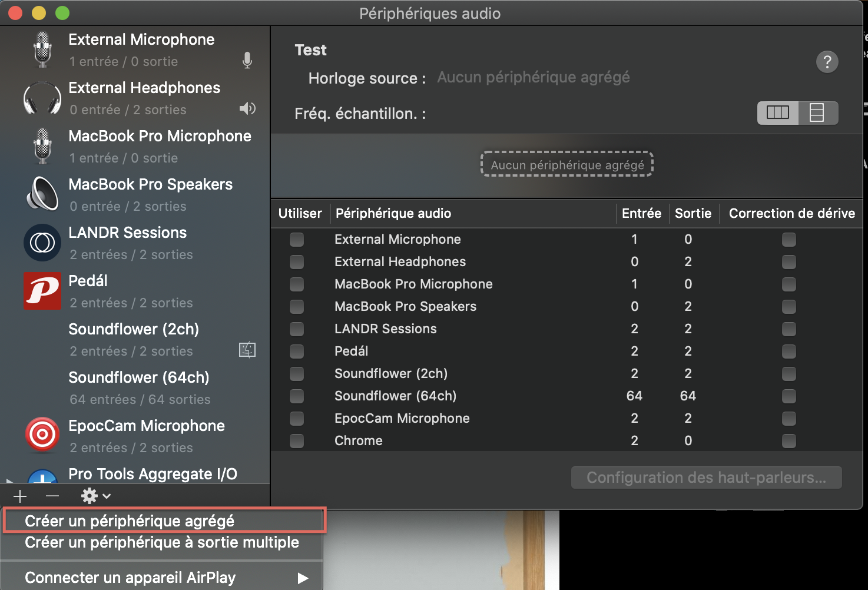
Task: Click the Pro Tools Aggregate I/O icon
Action: click(x=42, y=476)
